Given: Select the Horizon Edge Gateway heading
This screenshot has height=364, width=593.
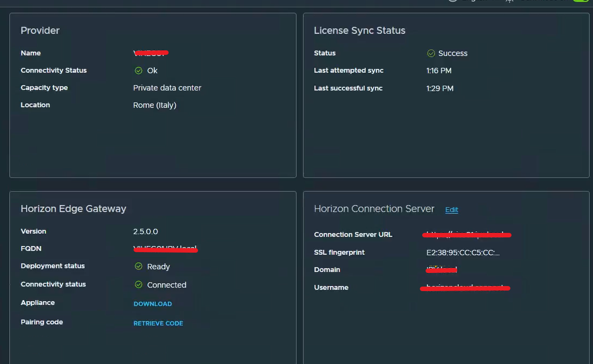Looking at the screenshot, I should coord(74,209).
